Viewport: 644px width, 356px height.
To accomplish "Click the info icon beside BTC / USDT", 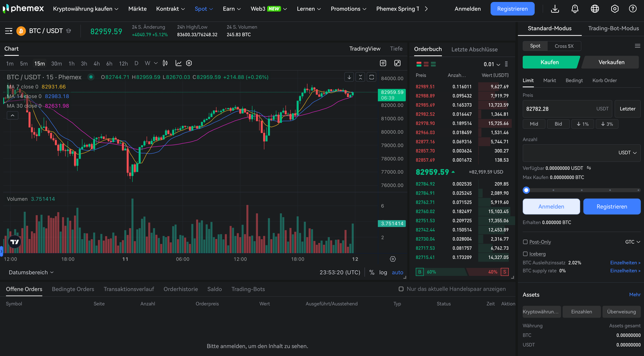I will pos(68,31).
